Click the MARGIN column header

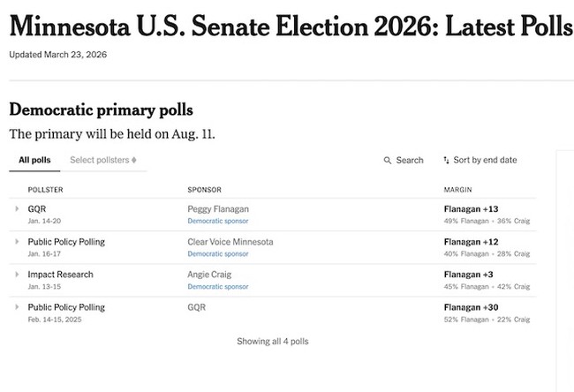[x=457, y=190]
